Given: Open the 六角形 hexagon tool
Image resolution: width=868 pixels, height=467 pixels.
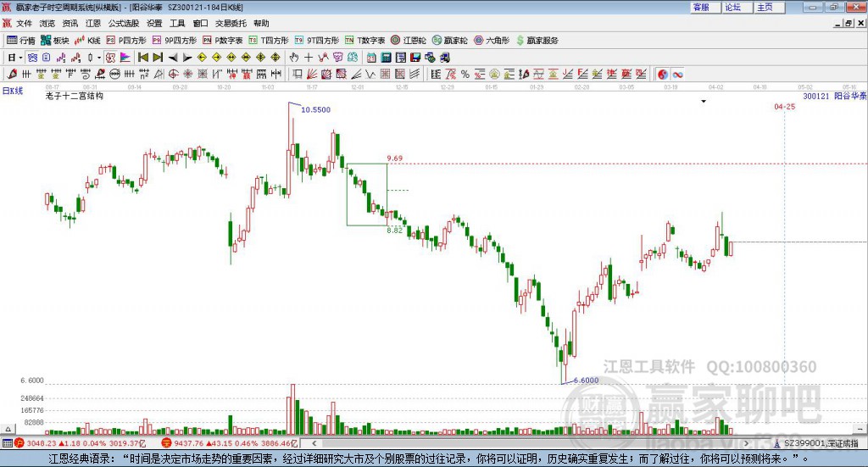Looking at the screenshot, I should pos(492,41).
